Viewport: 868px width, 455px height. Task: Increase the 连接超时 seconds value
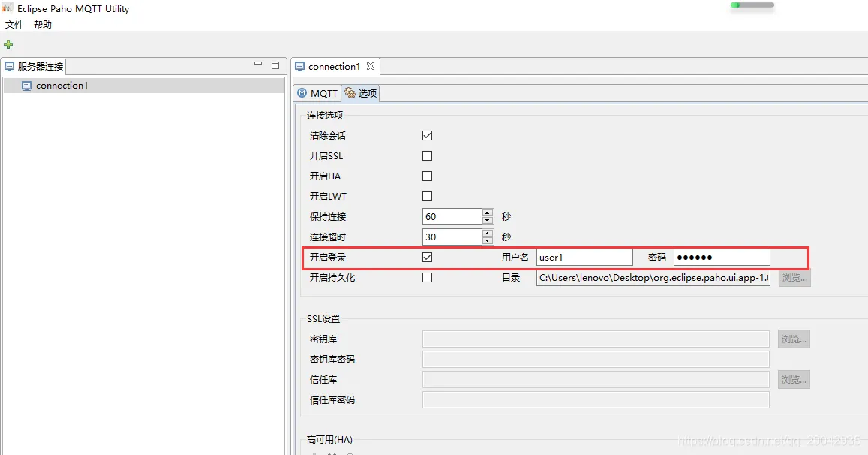pyautogui.click(x=488, y=234)
